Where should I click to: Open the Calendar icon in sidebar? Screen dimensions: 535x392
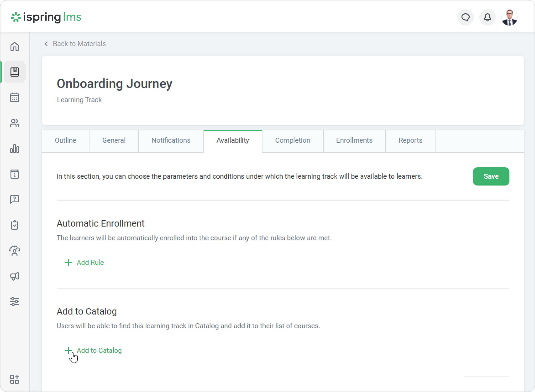pos(14,97)
